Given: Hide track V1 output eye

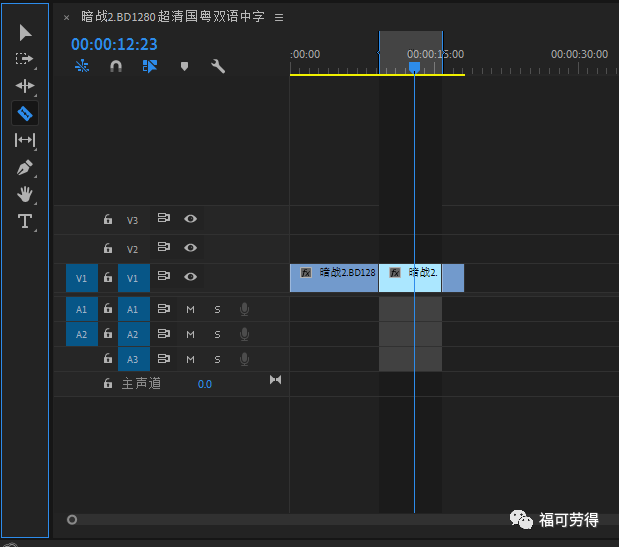Looking at the screenshot, I should [x=190, y=277].
